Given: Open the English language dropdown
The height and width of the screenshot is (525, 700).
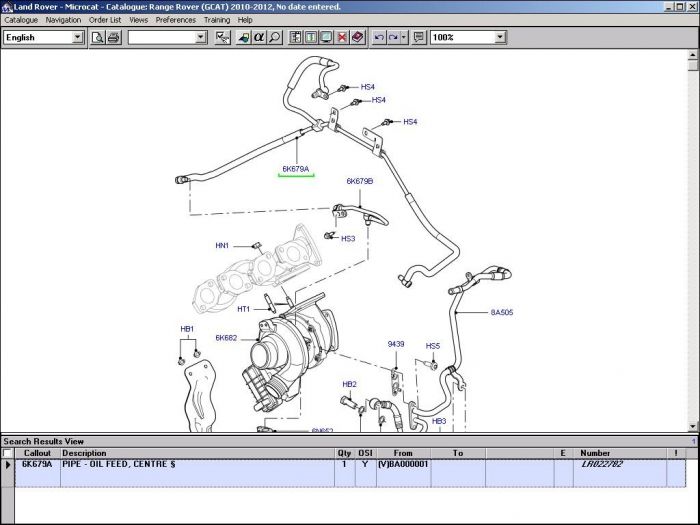Looking at the screenshot, I should click(x=78, y=38).
